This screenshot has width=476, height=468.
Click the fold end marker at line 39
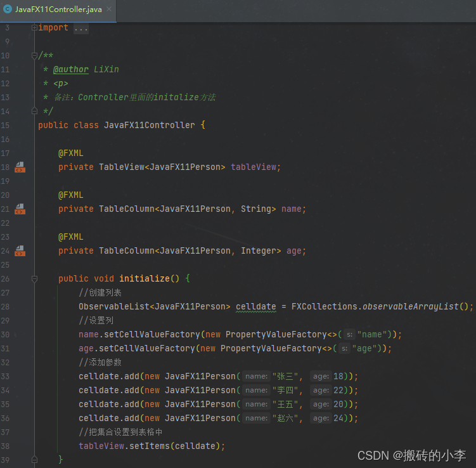click(x=34, y=460)
